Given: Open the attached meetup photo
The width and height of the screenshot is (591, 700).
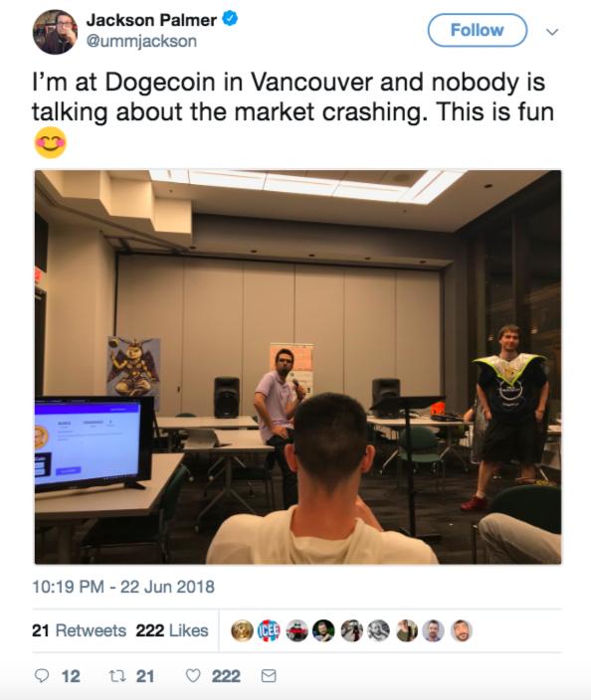Looking at the screenshot, I should (297, 367).
